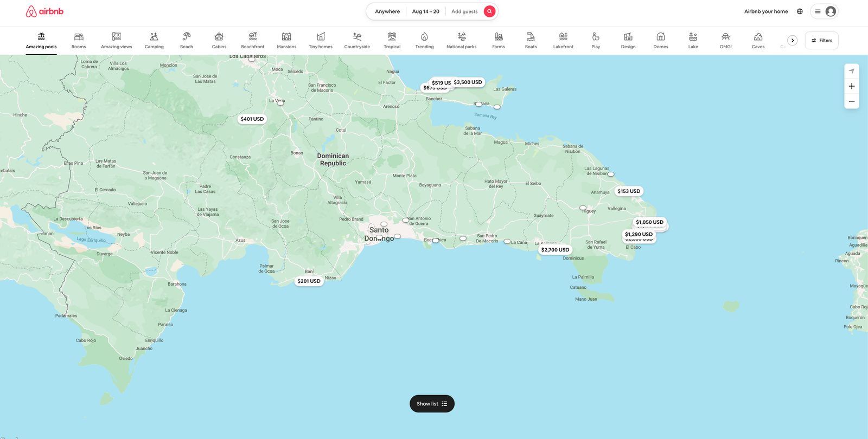Click the Anywhere location field
868x439 pixels.
387,11
